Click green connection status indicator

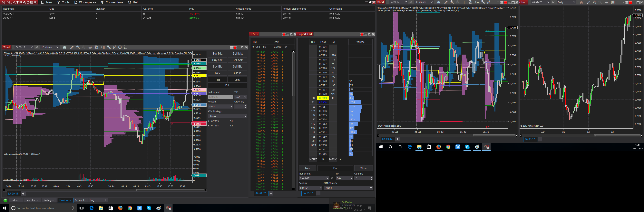coord(5,200)
